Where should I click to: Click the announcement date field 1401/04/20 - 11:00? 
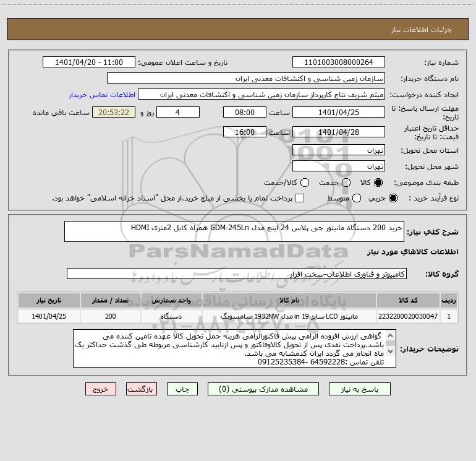[89, 62]
